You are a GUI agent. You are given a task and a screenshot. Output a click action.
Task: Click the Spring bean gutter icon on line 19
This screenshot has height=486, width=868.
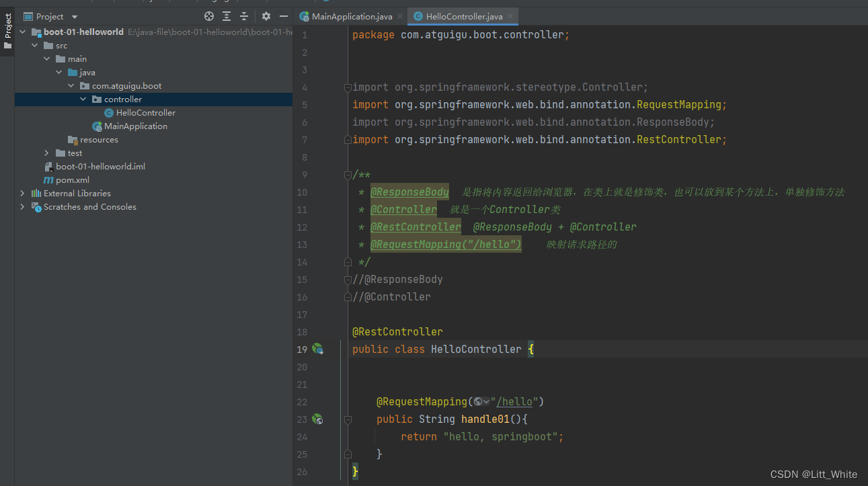(317, 349)
